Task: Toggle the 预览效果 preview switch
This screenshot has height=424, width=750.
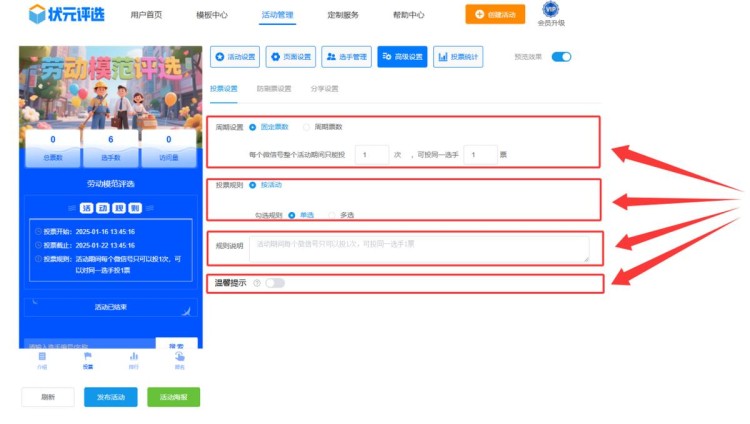Action: click(561, 57)
